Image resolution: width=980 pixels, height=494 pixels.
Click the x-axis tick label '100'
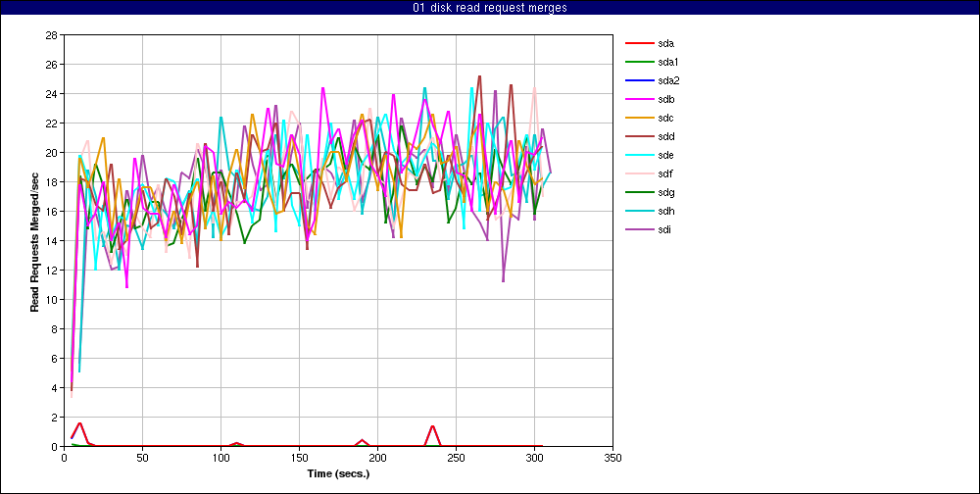(220, 457)
